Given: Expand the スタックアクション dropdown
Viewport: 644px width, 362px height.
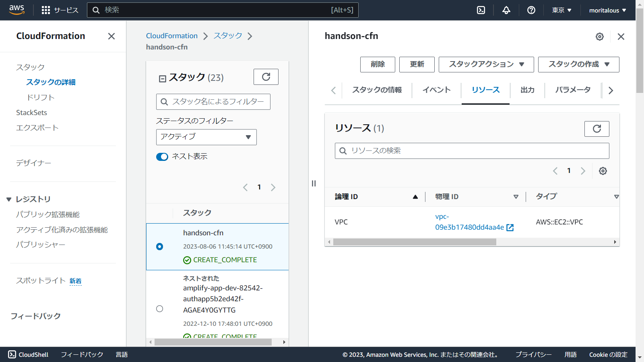Looking at the screenshot, I should click(485, 64).
